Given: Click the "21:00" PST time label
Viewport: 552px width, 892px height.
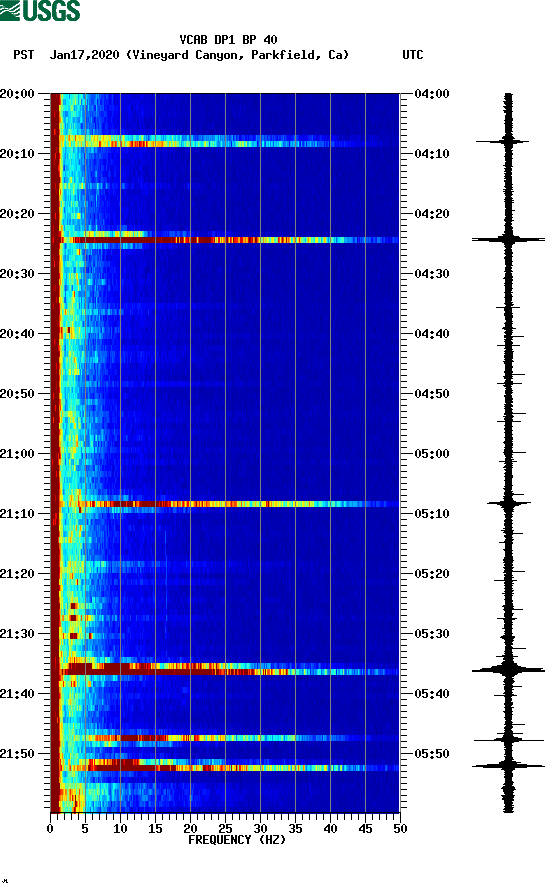Looking at the screenshot, I should coord(17,453).
